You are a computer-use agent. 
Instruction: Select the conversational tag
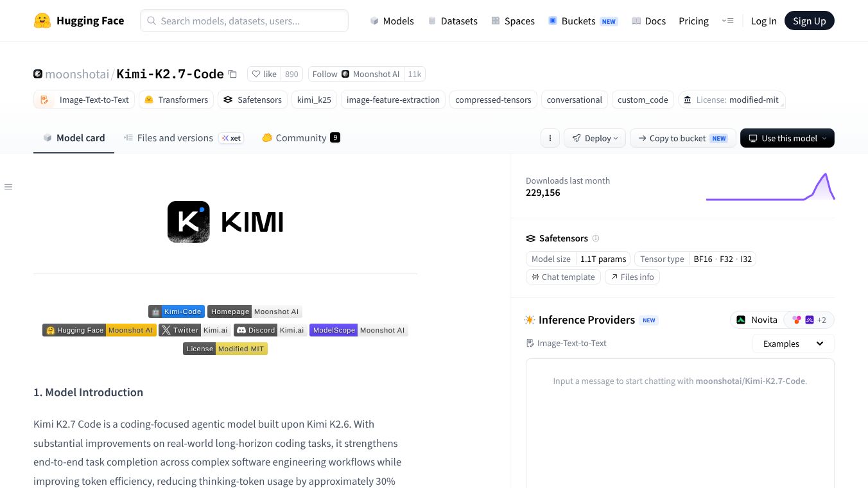[575, 100]
